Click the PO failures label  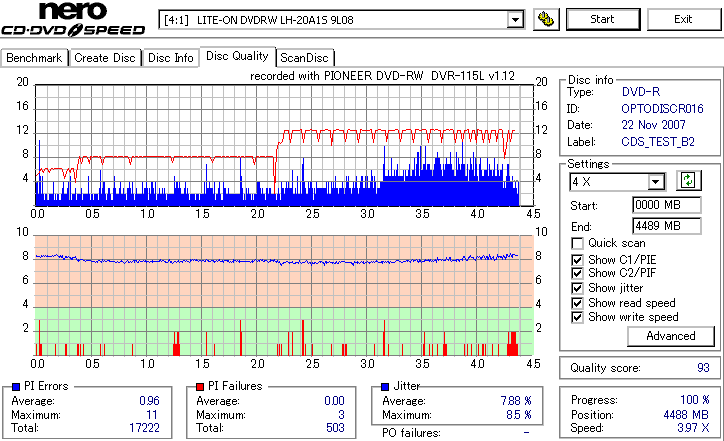click(x=411, y=433)
